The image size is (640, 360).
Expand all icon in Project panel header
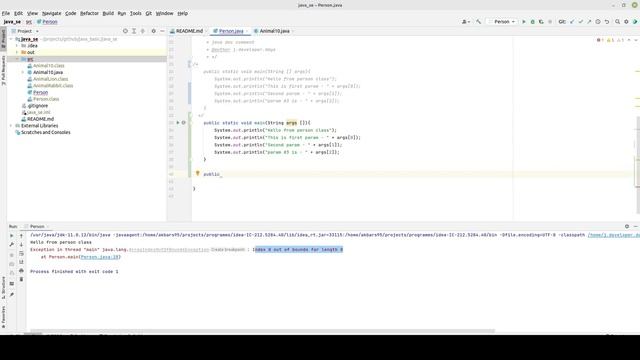(x=134, y=31)
